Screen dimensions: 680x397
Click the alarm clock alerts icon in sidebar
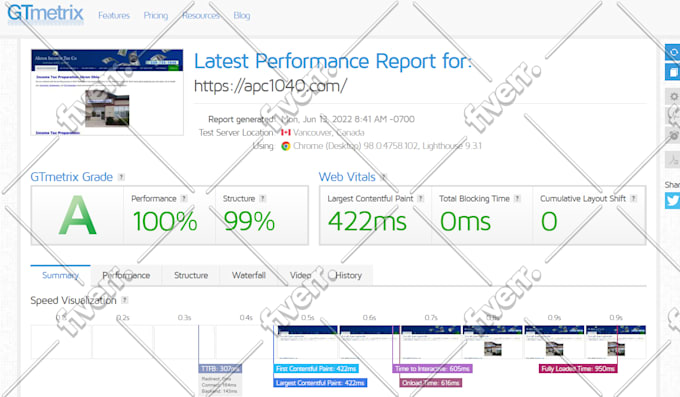(x=673, y=135)
